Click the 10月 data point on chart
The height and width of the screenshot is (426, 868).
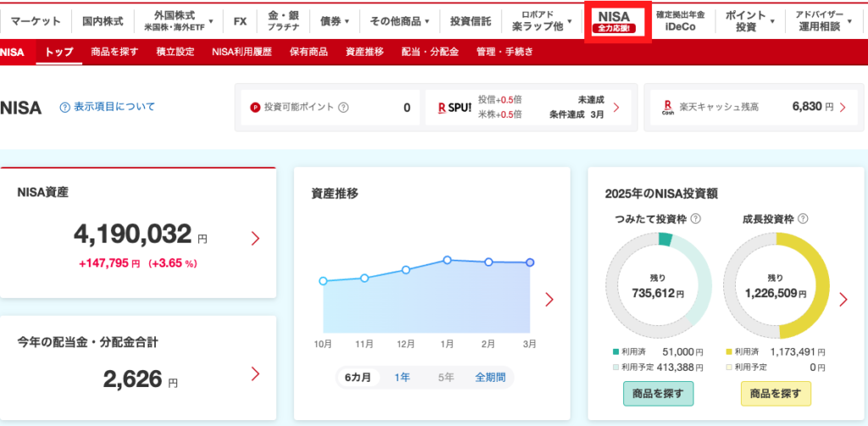pos(323,281)
